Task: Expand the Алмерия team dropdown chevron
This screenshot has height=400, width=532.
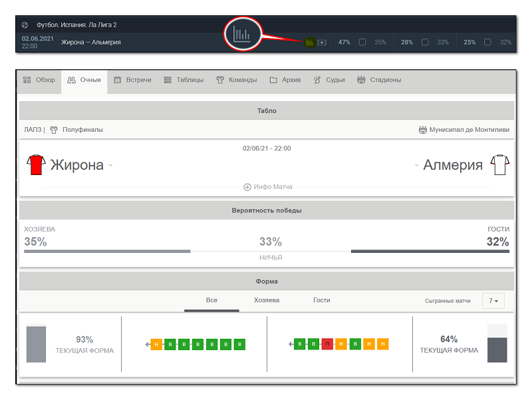Action: pos(416,166)
